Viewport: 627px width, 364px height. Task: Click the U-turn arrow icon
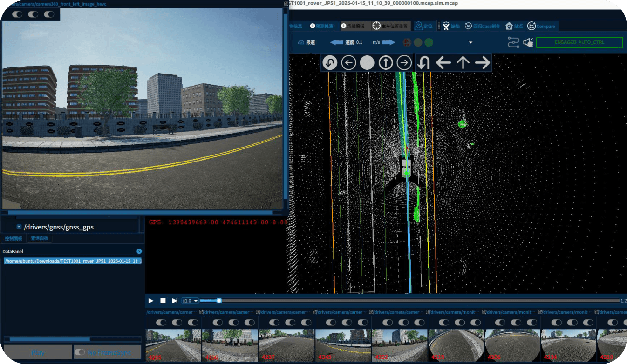(x=423, y=62)
